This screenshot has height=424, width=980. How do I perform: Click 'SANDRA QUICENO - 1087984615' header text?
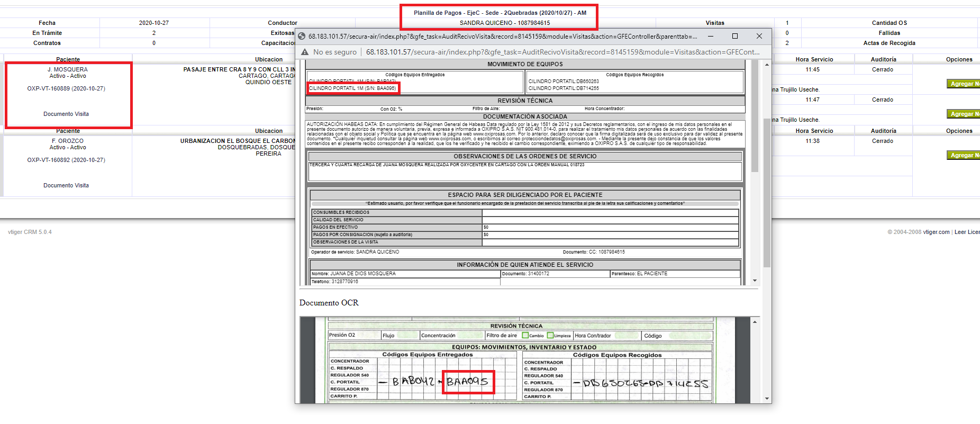pyautogui.click(x=505, y=23)
